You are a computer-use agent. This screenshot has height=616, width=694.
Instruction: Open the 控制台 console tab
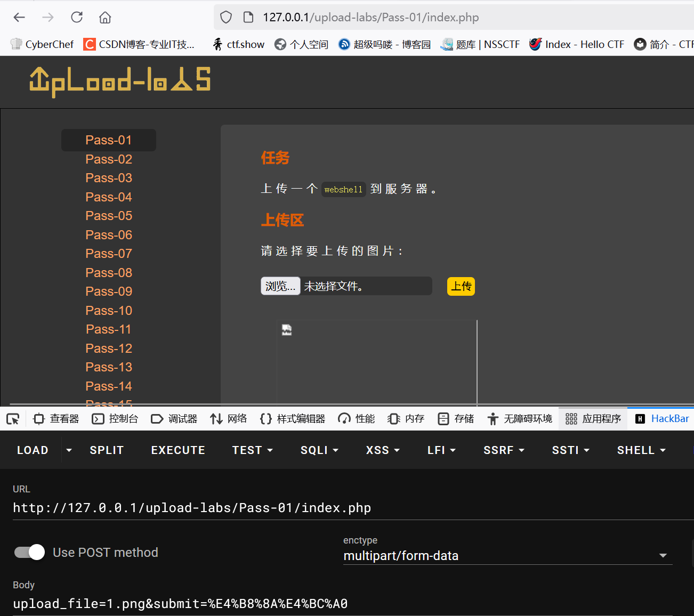pos(115,419)
